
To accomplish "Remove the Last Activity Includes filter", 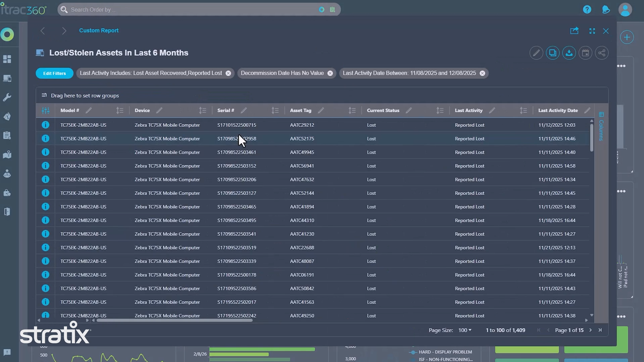I will point(228,73).
